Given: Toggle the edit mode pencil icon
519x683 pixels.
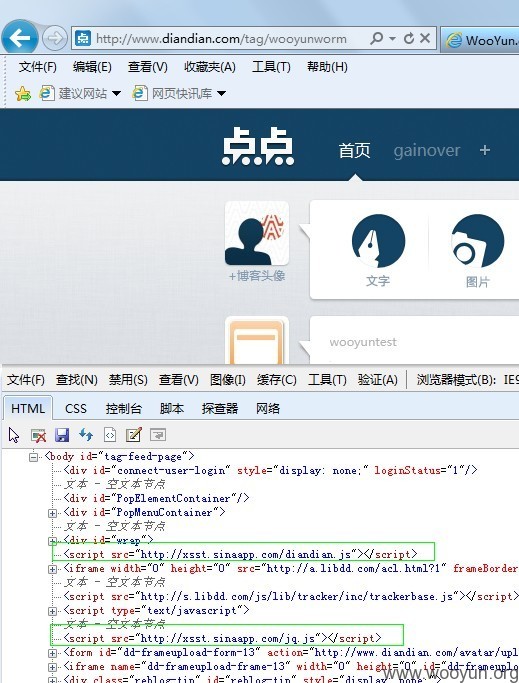Looking at the screenshot, I should [133, 435].
